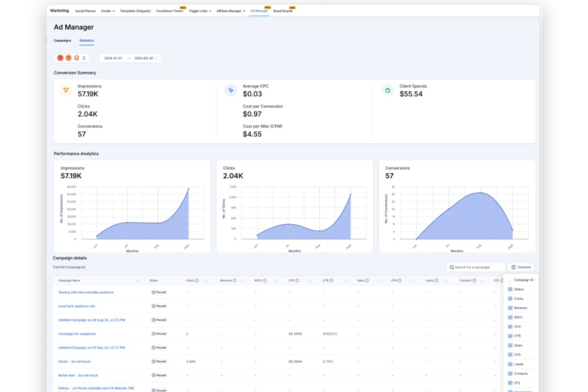The image size is (588, 392).
Task: Click info icon next to Revenue column
Action: tap(234, 280)
